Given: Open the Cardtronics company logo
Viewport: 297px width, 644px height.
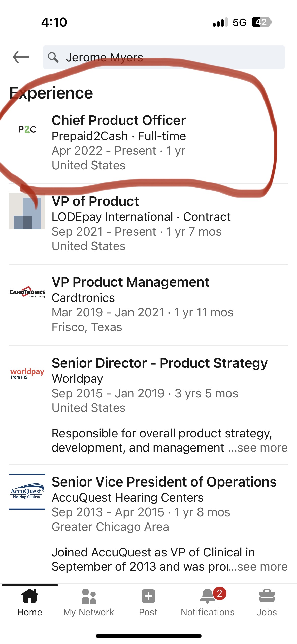Looking at the screenshot, I should click(27, 292).
